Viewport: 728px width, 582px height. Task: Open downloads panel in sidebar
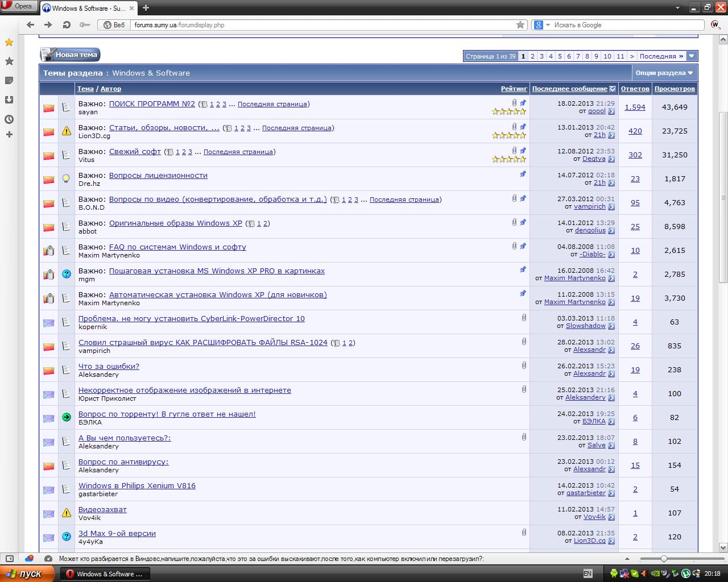9,100
